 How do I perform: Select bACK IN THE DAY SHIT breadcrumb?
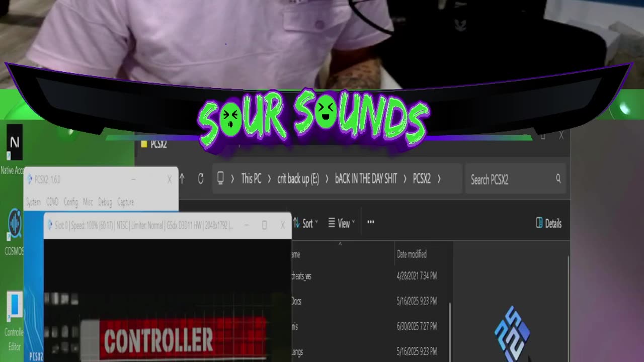point(366,178)
